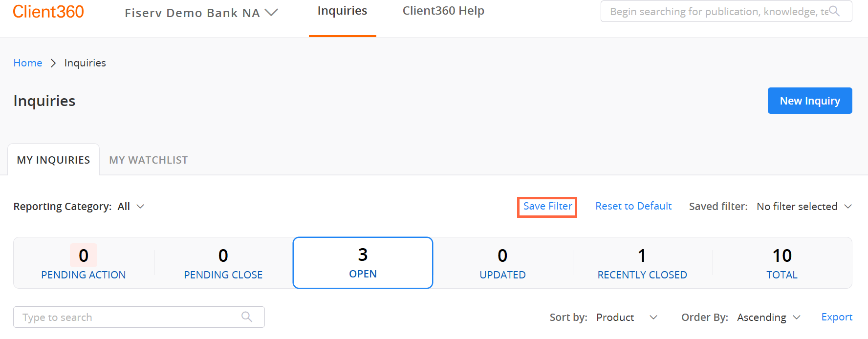Screen dimensions: 868x339
Task: Switch to the My Inquiries tab
Action: point(54,160)
